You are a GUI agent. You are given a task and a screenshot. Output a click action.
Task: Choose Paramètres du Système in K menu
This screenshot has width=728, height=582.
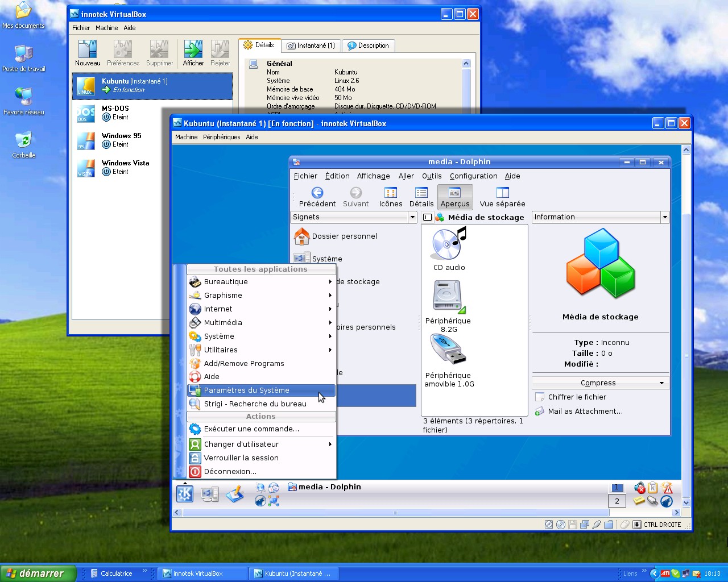point(261,390)
